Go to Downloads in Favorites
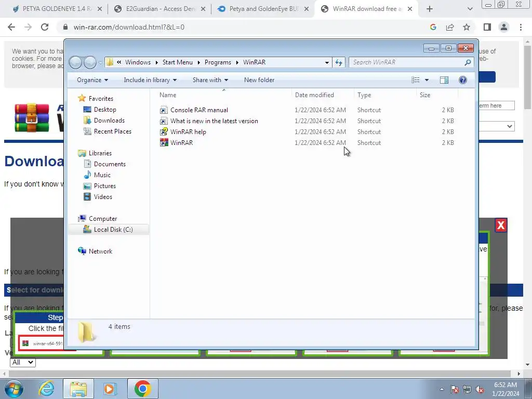The width and height of the screenshot is (532, 399). tap(109, 120)
